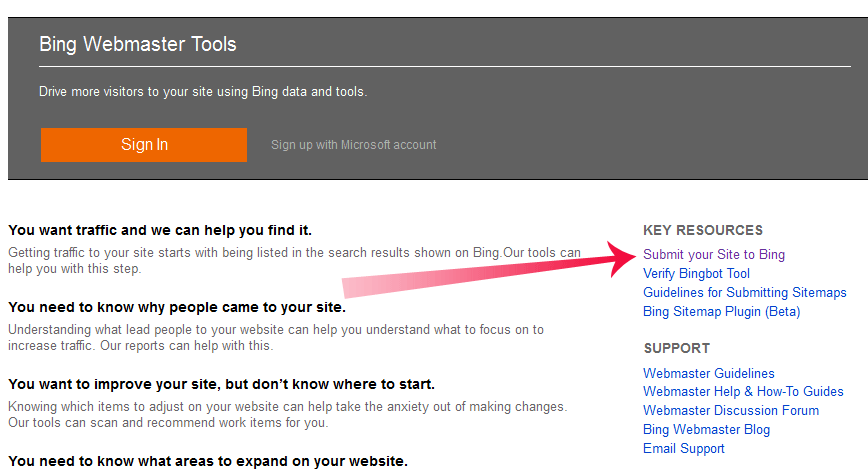Click the red arrow graphic

489,269
